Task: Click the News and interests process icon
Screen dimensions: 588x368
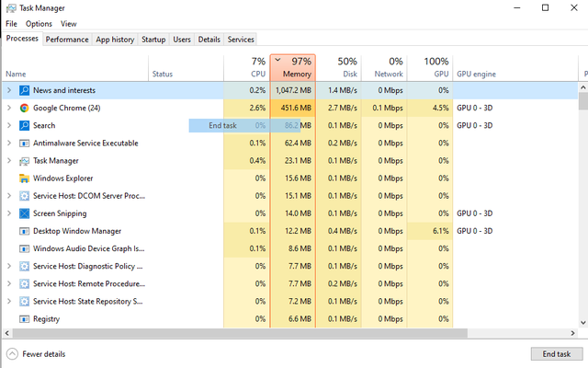Action: 25,90
